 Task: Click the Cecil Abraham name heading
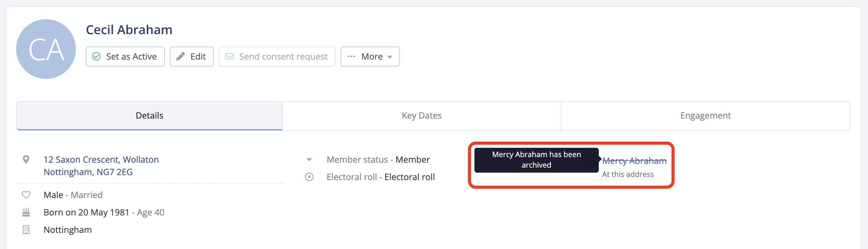(x=129, y=29)
